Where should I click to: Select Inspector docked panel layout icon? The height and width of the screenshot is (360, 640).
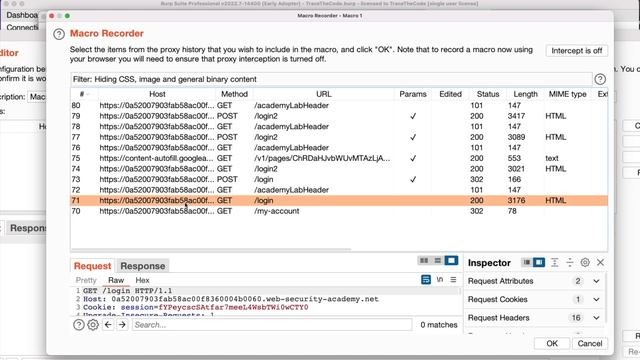pos(539,262)
